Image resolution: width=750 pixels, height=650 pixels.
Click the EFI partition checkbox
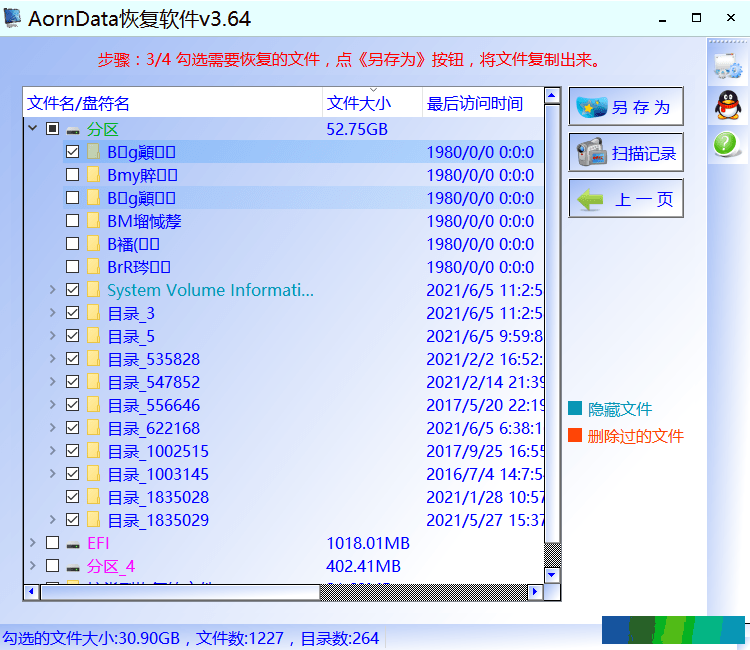tap(52, 542)
